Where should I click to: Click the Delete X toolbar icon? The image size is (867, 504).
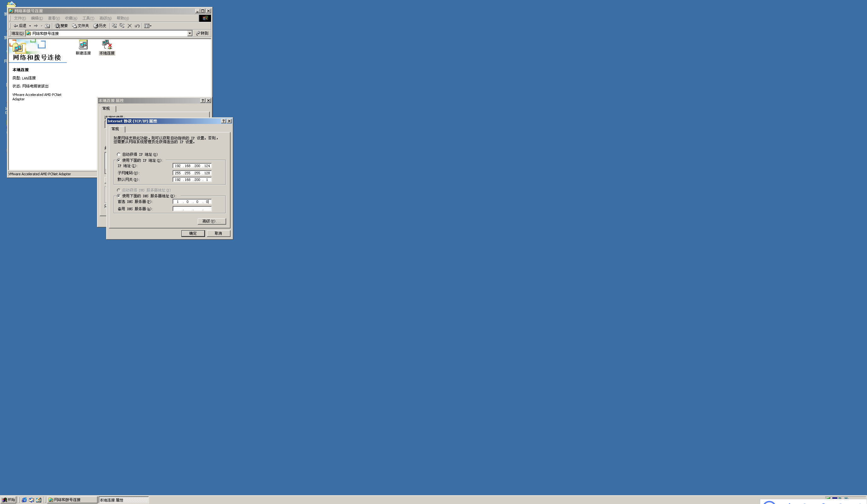point(130,26)
